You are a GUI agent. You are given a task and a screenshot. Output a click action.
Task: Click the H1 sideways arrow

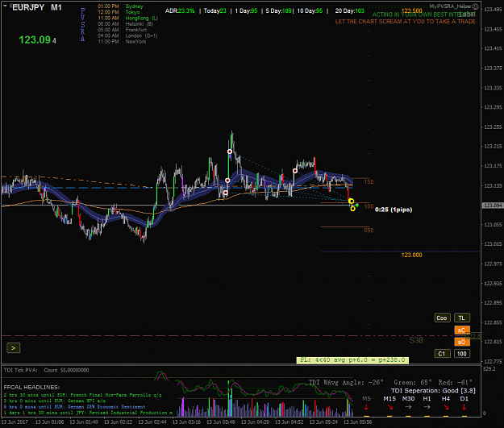(427, 407)
